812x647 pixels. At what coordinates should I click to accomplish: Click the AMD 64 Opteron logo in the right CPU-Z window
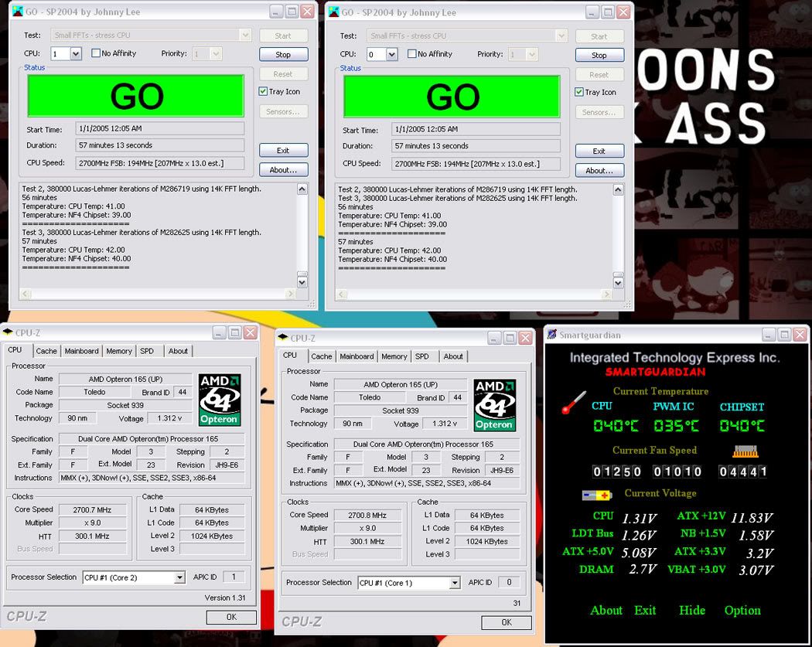click(495, 405)
